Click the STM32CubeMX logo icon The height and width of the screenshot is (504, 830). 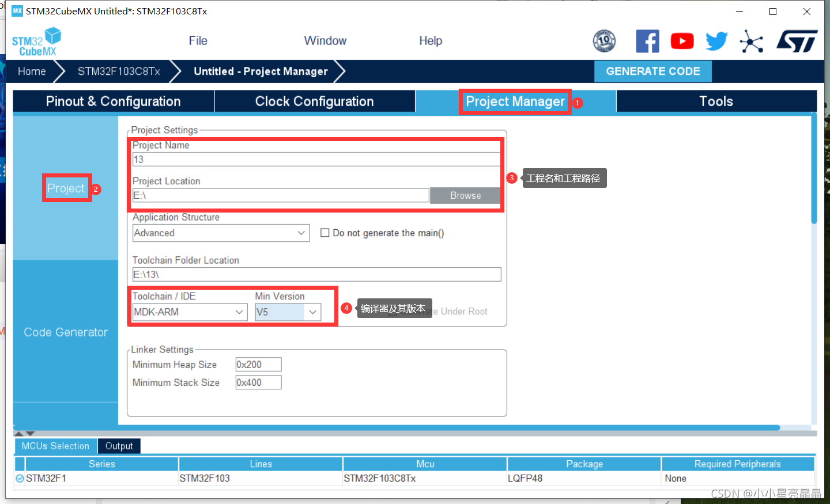(x=36, y=41)
